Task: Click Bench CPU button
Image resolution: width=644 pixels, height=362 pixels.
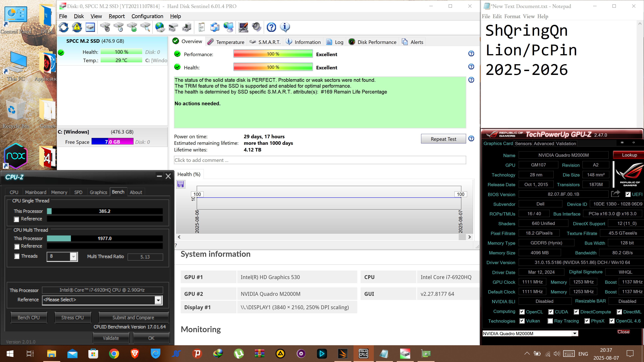Action: pos(29,318)
